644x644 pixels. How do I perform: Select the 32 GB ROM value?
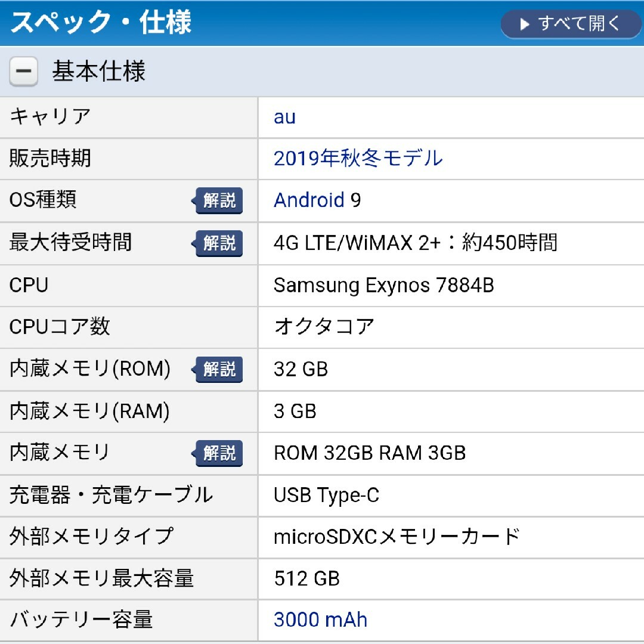pyautogui.click(x=301, y=369)
